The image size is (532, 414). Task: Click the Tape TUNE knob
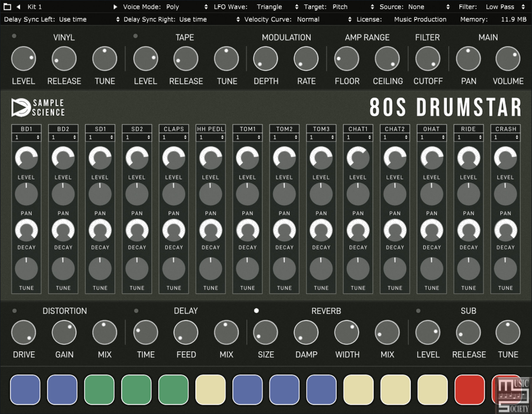[226, 58]
